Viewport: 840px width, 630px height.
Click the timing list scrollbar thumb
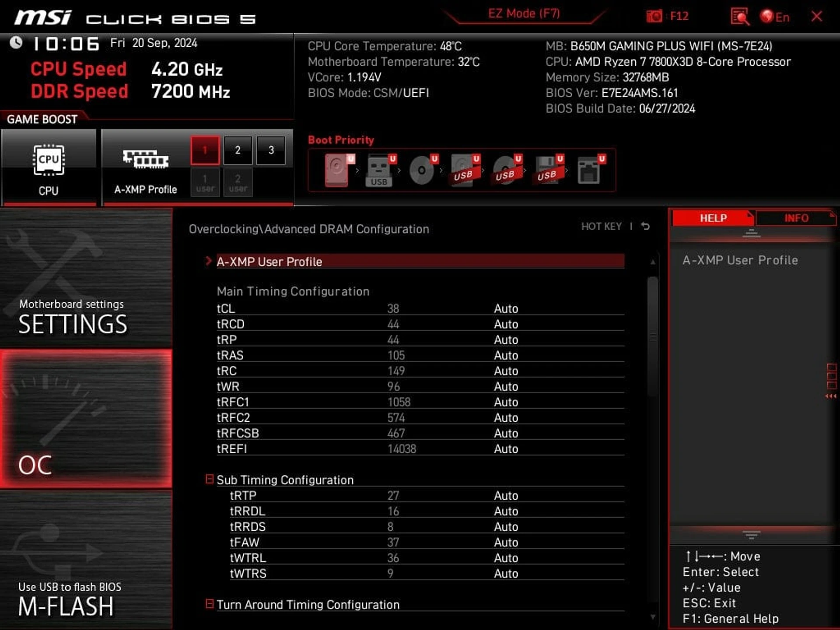[653, 337]
